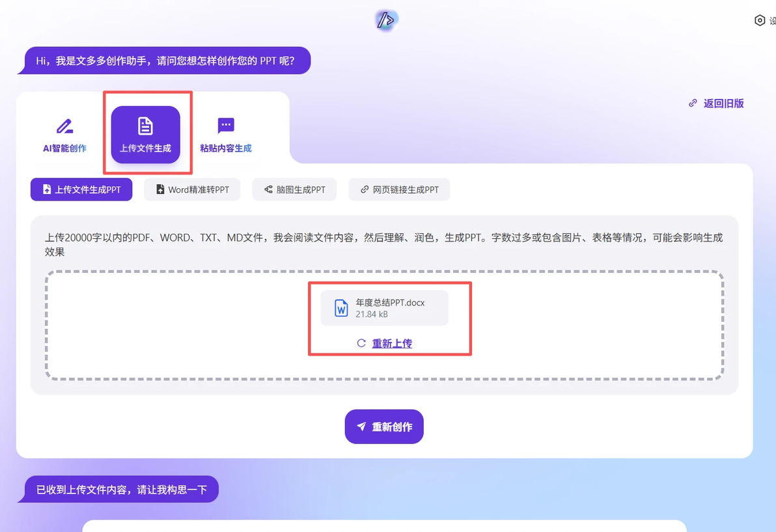Click the upload icon in 上传文件生成PPT
776x532 pixels.
tap(47, 189)
